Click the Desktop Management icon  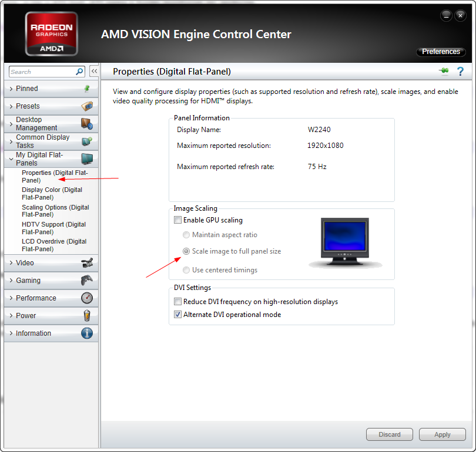[87, 124]
